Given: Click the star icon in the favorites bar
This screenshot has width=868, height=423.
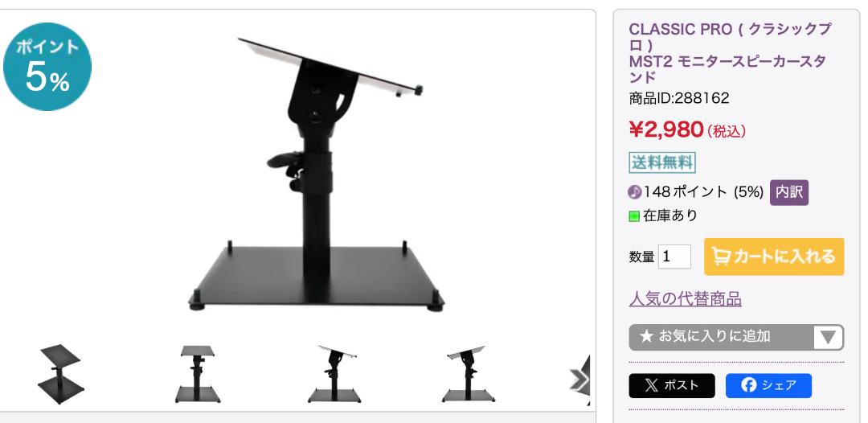Looking at the screenshot, I should pos(646,337).
